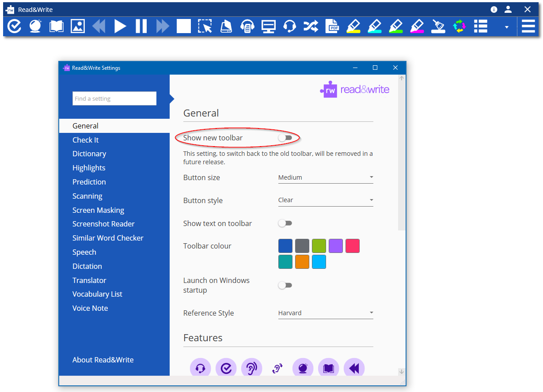This screenshot has height=392, width=543.
Task: Open the Prediction settings page
Action: pos(89,182)
